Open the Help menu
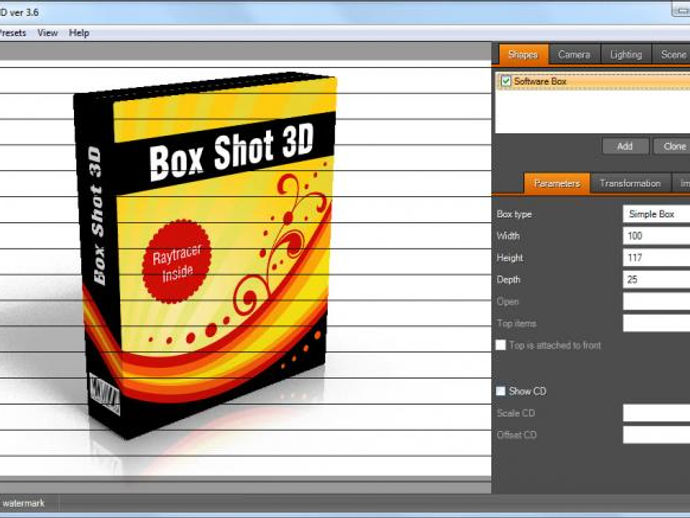The width and height of the screenshot is (690, 518). coord(79,33)
